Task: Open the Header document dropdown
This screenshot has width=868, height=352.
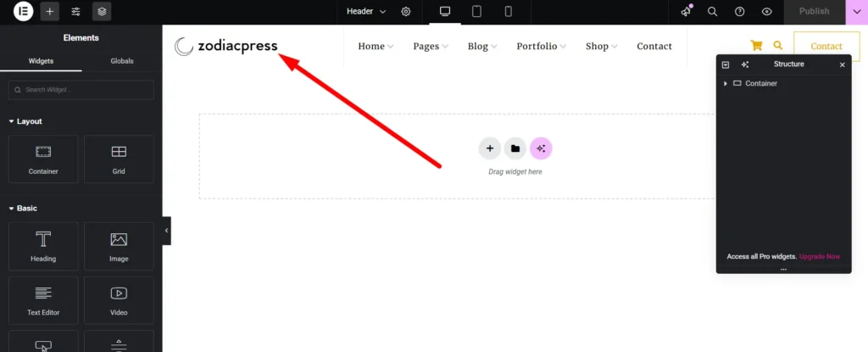Action: click(x=366, y=12)
